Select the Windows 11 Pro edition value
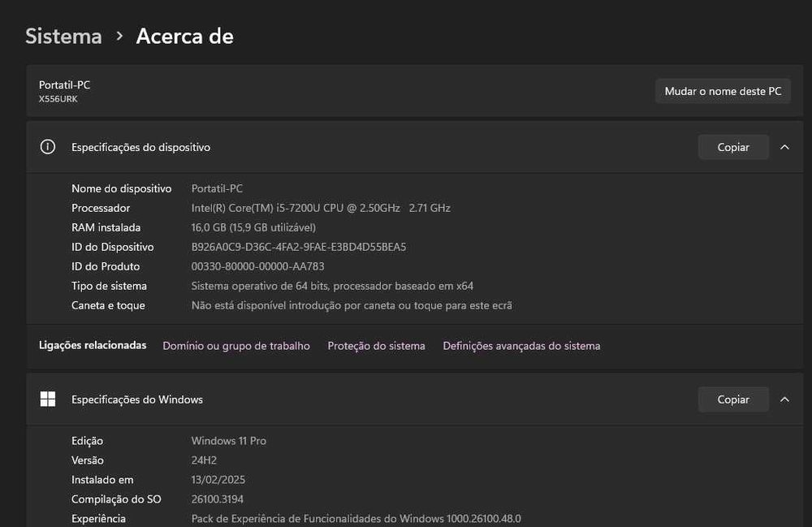 (x=229, y=441)
